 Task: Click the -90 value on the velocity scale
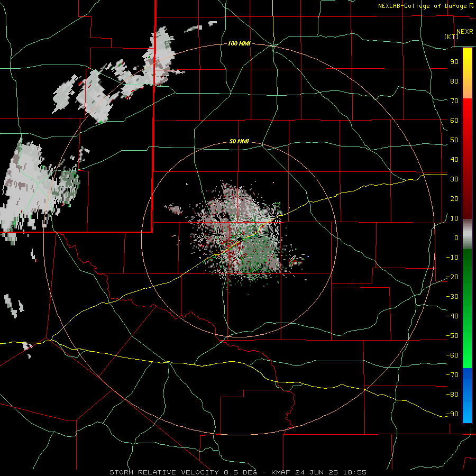click(x=452, y=414)
